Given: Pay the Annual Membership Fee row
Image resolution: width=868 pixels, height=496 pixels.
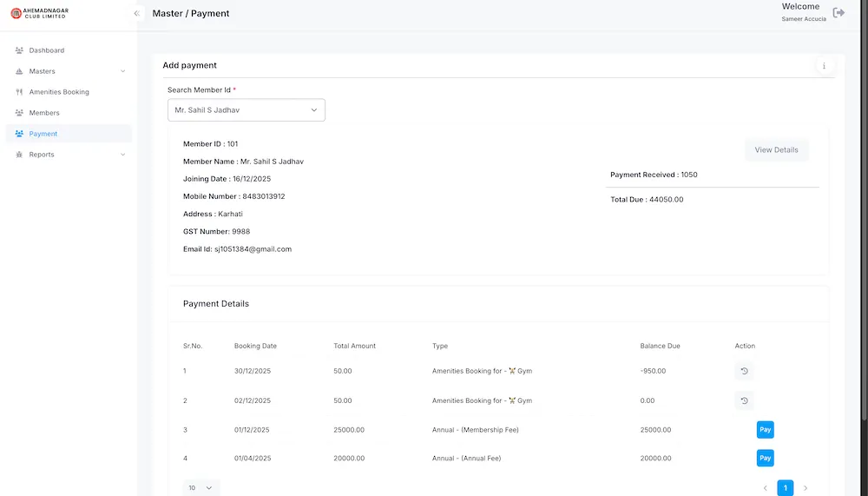Looking at the screenshot, I should [x=765, y=430].
